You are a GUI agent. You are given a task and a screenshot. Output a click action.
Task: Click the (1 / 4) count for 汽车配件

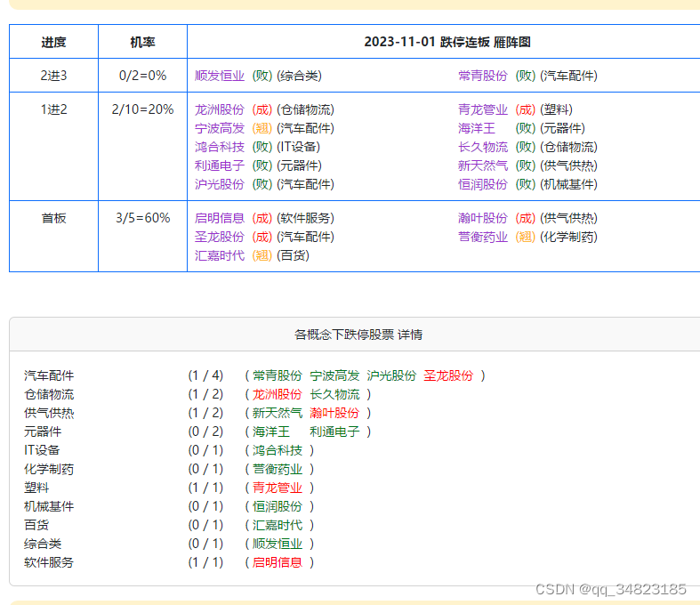click(205, 375)
